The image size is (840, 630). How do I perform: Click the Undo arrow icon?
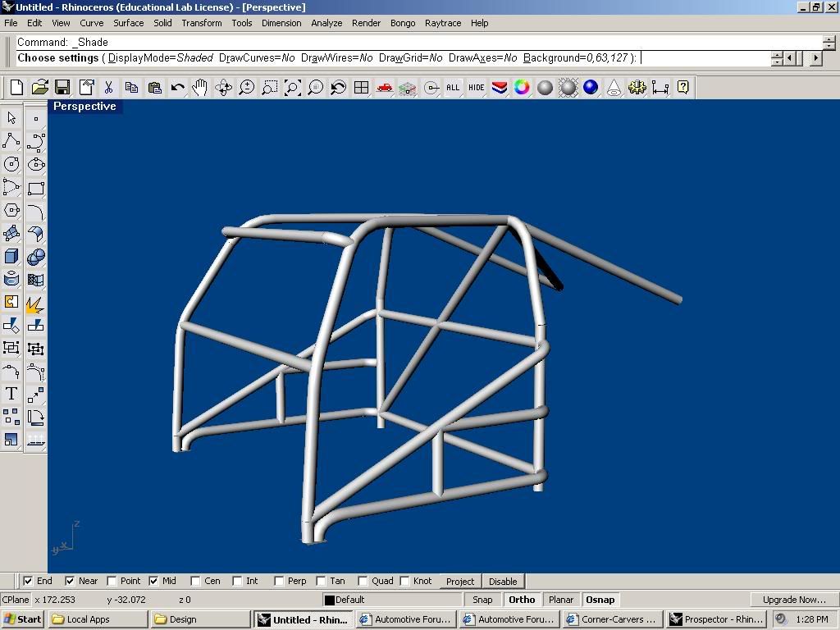click(x=177, y=88)
